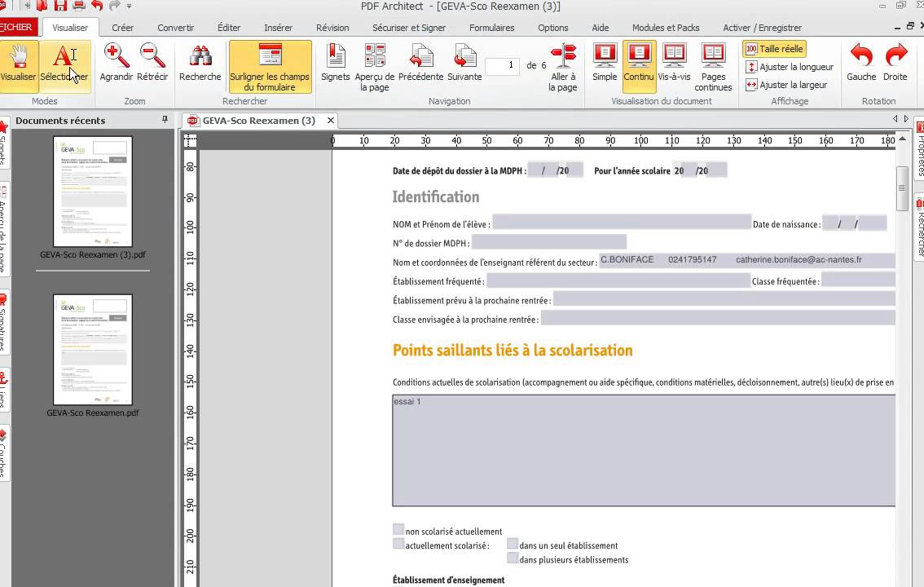Viewport: 924px width, 587px height.
Task: Click Ajuster la longueur
Action: (790, 67)
